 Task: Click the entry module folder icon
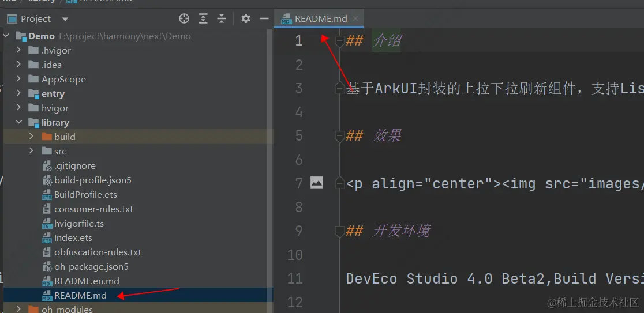click(x=33, y=94)
